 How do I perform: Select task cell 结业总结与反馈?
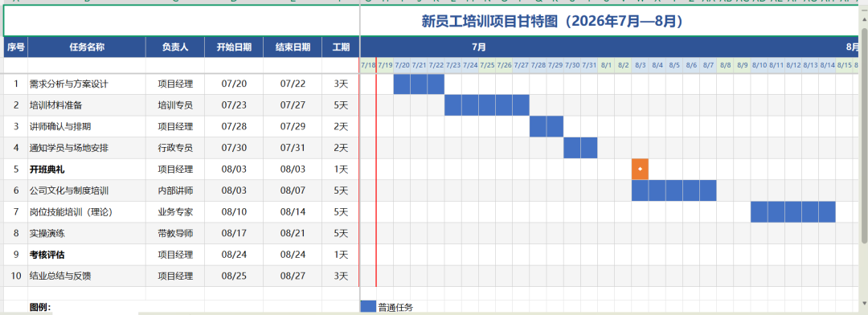click(87, 276)
